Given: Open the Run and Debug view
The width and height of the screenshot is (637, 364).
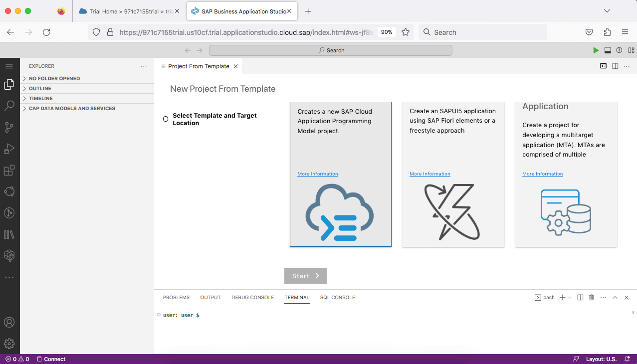Looking at the screenshot, I should [9, 149].
